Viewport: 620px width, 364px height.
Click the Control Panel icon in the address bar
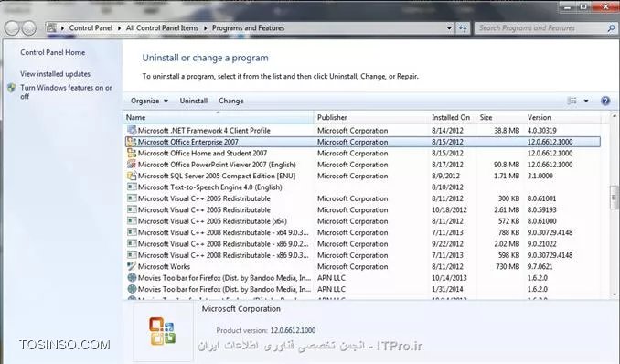coord(51,28)
